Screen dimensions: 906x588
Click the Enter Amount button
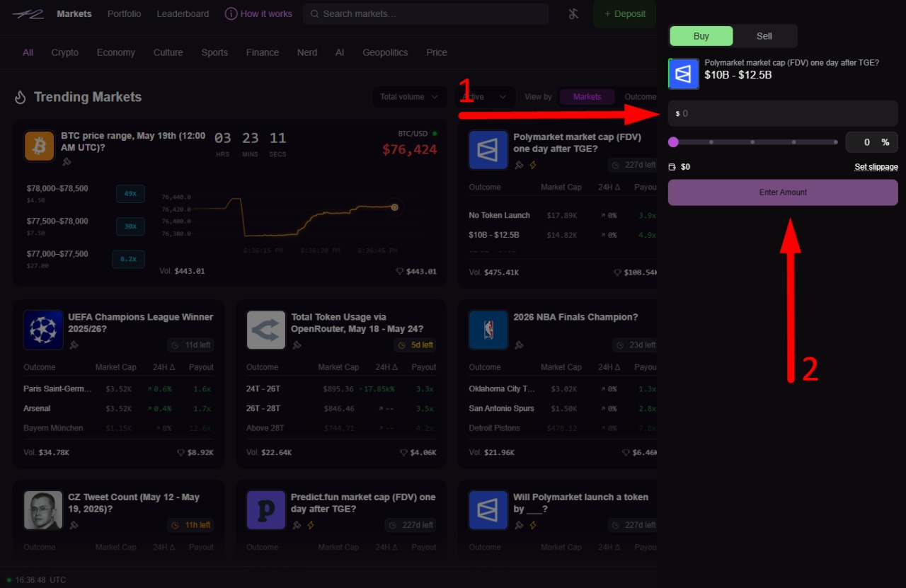783,192
